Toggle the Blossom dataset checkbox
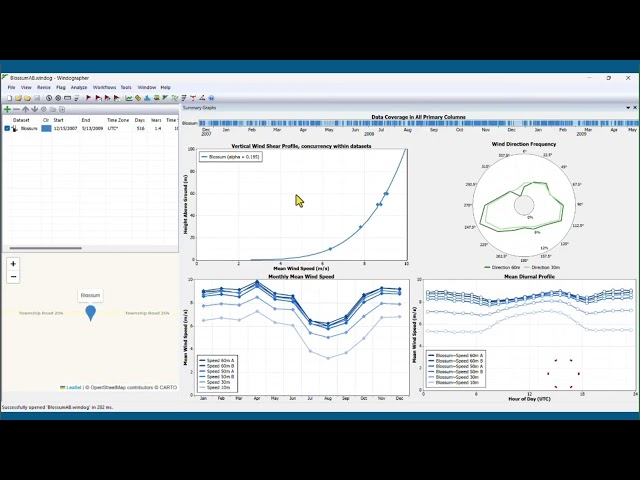The image size is (640, 480). [7, 128]
